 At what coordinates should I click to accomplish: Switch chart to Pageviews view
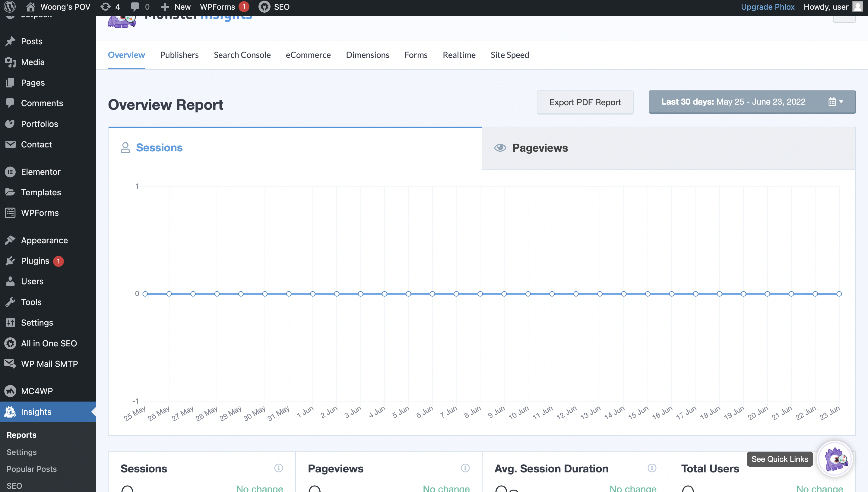[540, 148]
